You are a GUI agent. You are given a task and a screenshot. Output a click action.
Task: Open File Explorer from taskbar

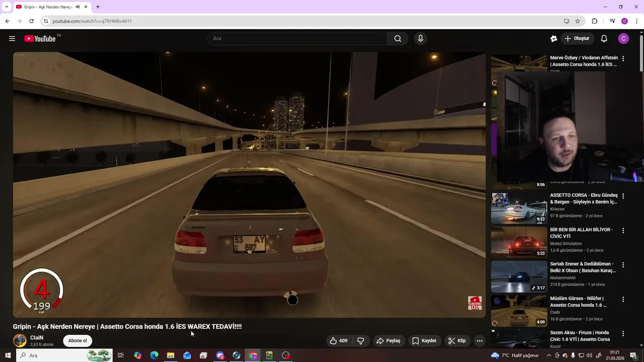pyautogui.click(x=171, y=355)
